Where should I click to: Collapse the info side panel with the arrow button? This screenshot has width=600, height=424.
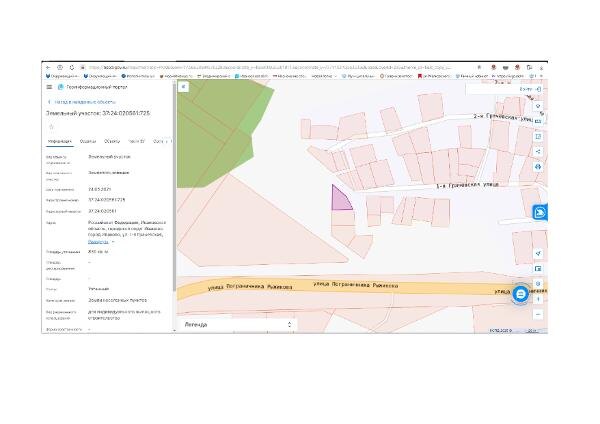[184, 87]
